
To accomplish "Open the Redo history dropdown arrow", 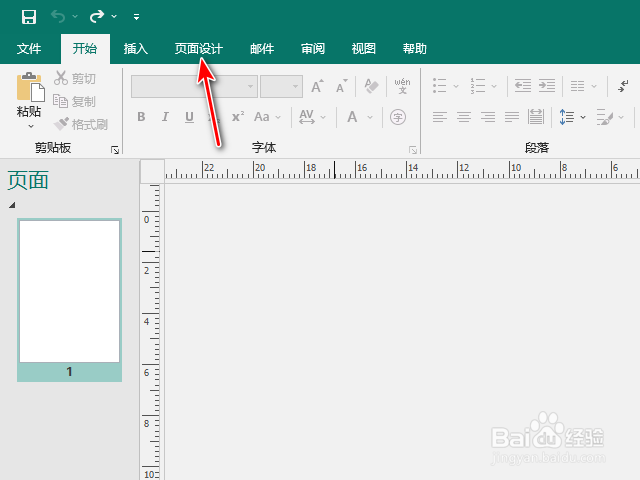I will tap(114, 17).
